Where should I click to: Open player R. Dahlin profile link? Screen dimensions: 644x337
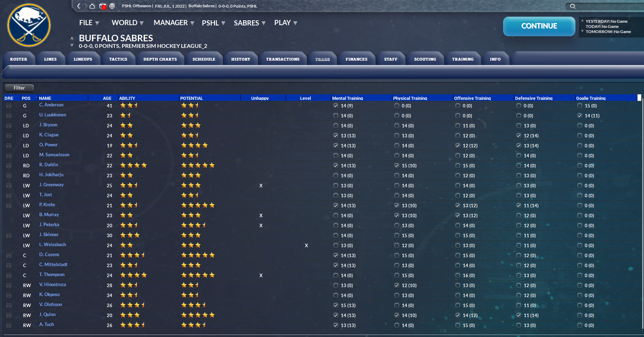(49, 165)
